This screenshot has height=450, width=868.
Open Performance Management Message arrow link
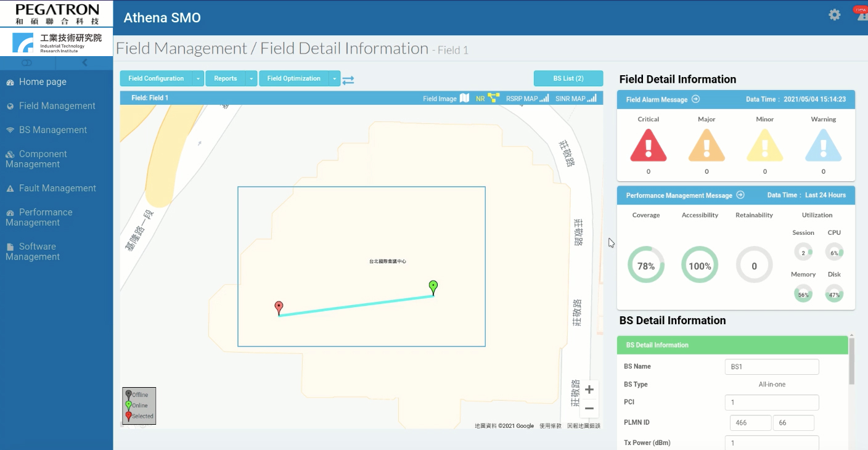740,195
